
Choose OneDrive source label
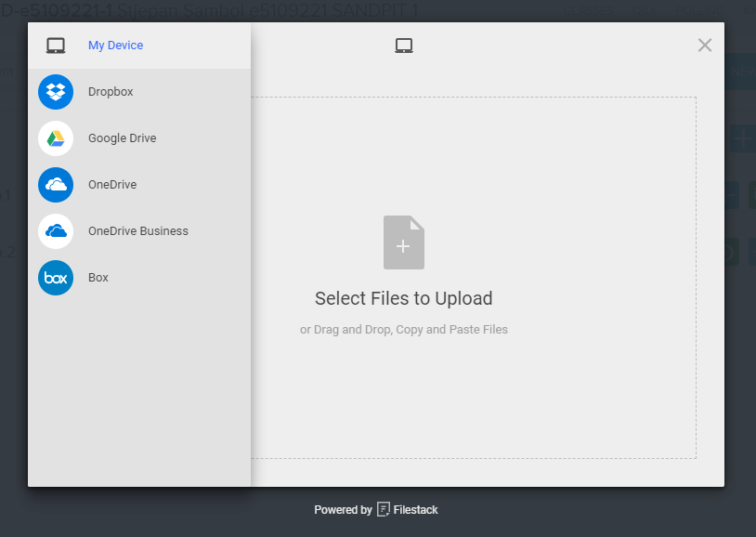coord(112,185)
